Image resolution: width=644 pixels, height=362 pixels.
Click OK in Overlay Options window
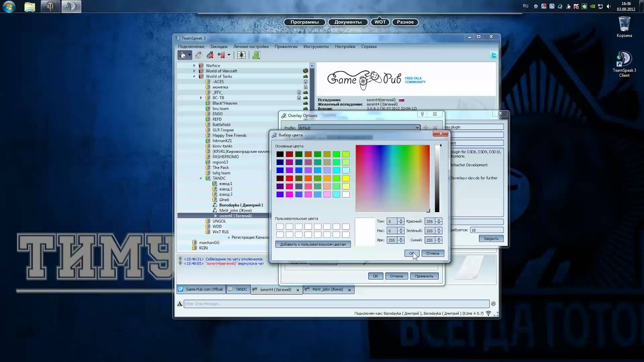point(375,276)
